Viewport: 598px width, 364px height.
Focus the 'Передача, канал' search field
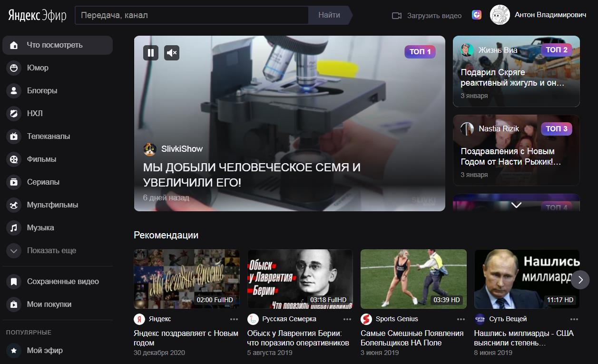192,15
